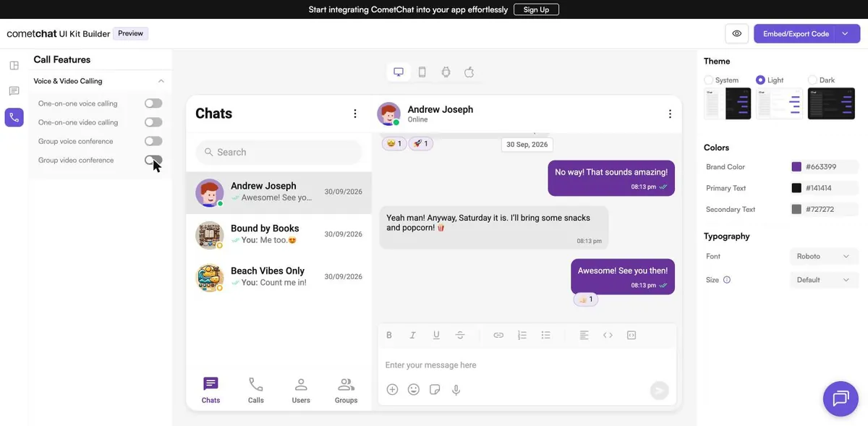Viewport: 868px width, 426px height.
Task: Click the cometchat UI Kit Builder logo
Action: (x=59, y=33)
